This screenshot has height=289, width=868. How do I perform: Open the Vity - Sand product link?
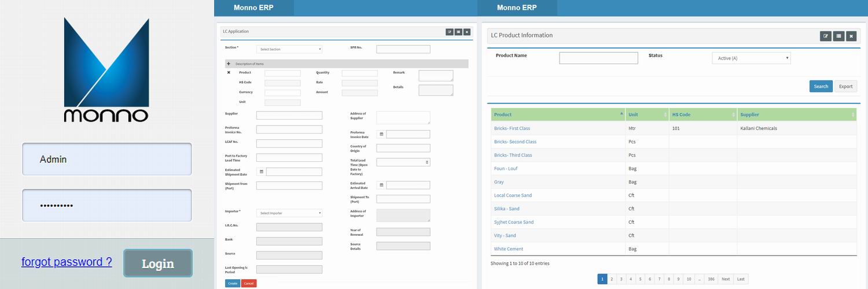(x=505, y=235)
